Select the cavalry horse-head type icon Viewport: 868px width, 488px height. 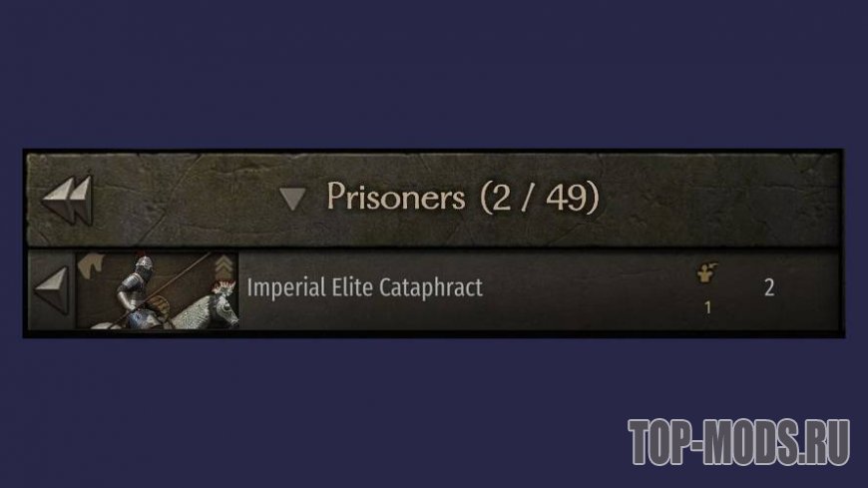[x=91, y=264]
